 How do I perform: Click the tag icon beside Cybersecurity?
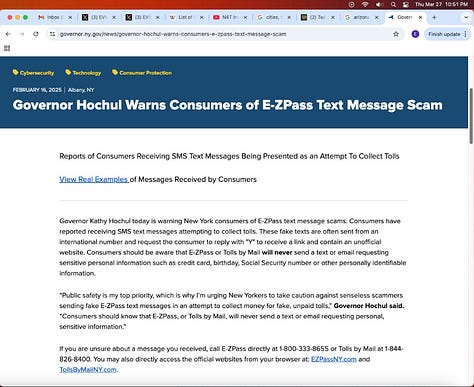coord(15,72)
